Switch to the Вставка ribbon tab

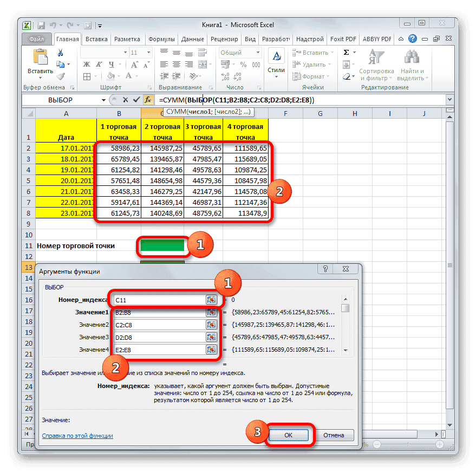(96, 39)
